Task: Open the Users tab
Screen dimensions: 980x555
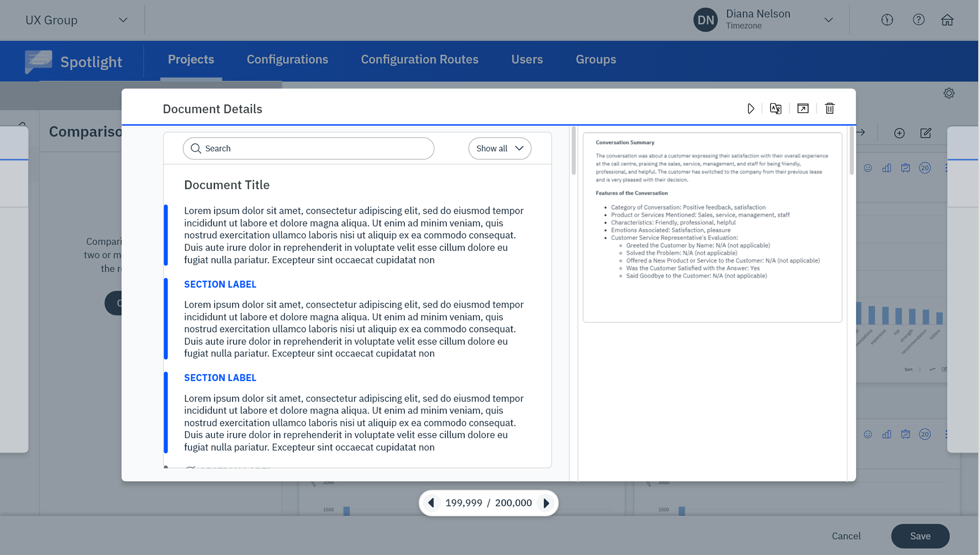Action: coord(527,60)
